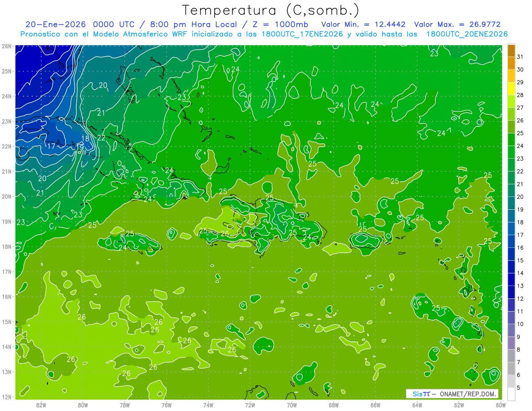Click the color scale label '9'

pos(519,337)
